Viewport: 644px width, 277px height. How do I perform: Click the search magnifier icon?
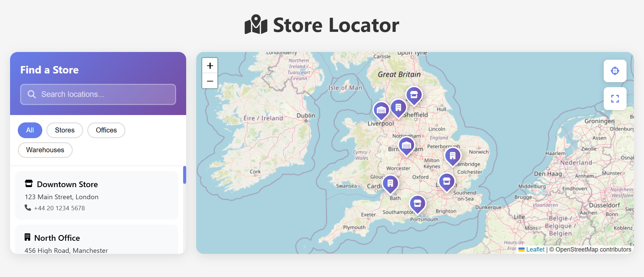[x=32, y=94]
